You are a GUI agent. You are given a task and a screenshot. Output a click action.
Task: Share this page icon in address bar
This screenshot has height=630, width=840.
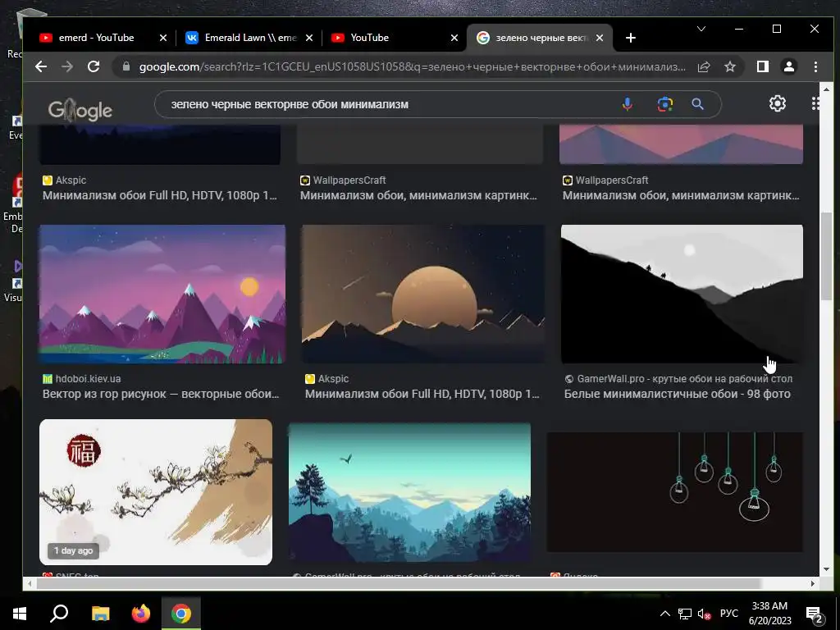(703, 66)
